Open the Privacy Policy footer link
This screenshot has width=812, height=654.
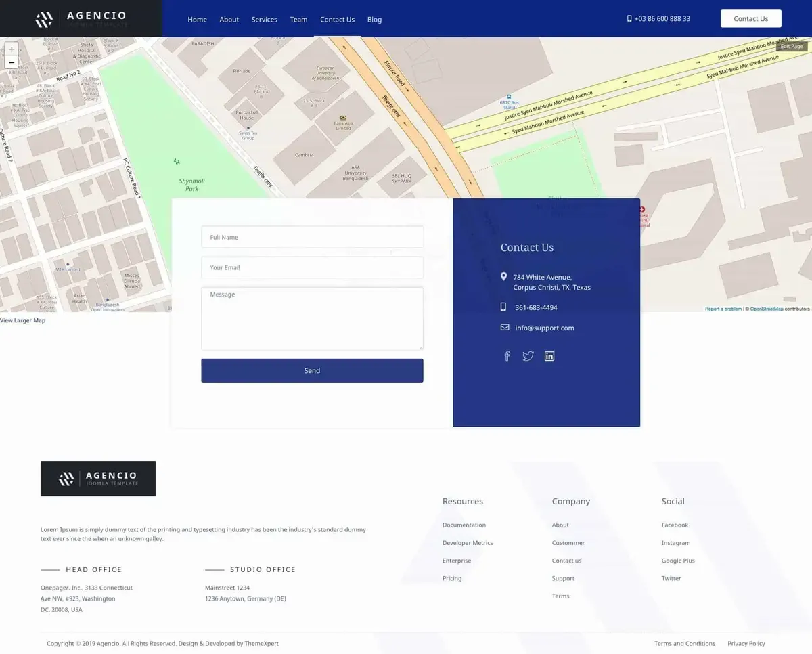click(x=746, y=644)
